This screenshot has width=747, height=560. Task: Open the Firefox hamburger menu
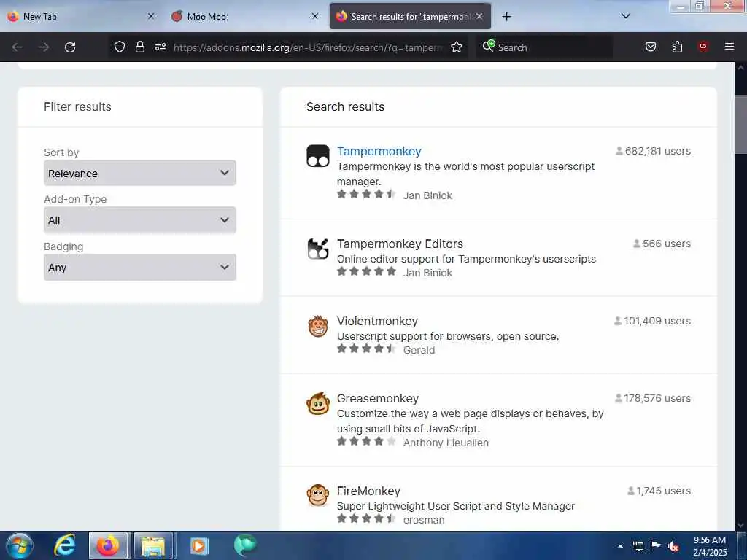729,47
